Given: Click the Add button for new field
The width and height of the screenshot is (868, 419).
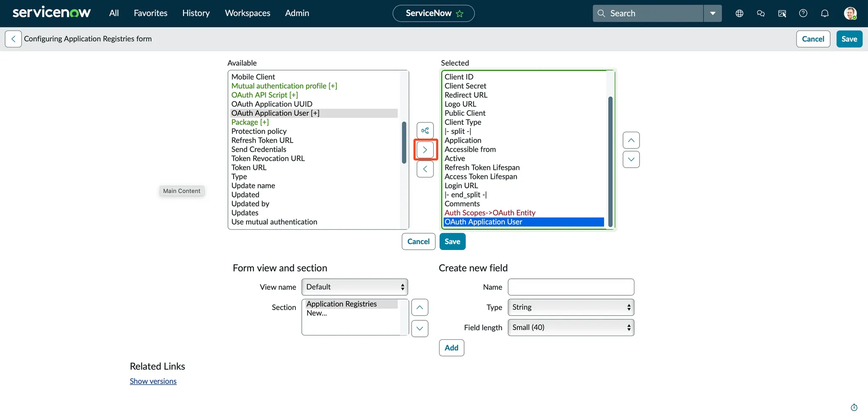Looking at the screenshot, I should point(451,348).
